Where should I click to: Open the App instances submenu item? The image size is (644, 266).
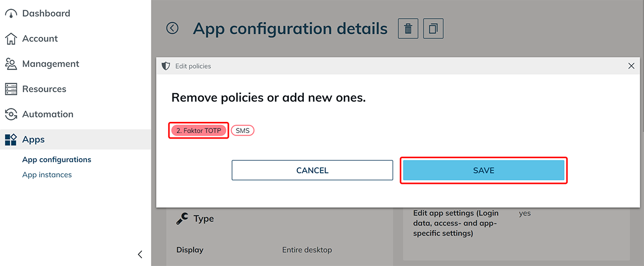click(47, 175)
